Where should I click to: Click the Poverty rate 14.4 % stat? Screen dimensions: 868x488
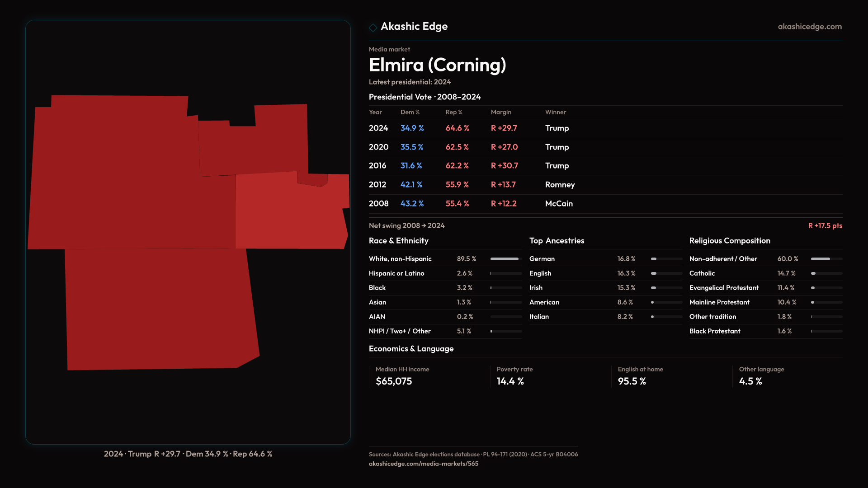click(x=510, y=381)
